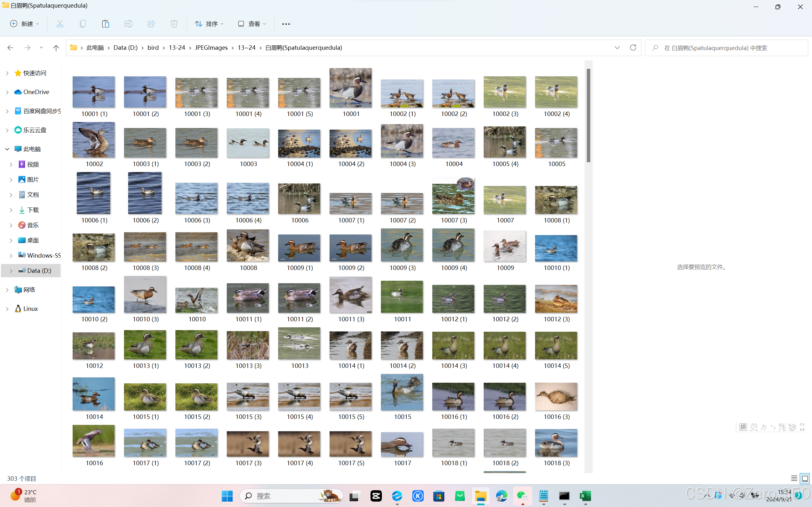Switch to details list view in status bar
This screenshot has height=507, width=812.
pos(794,478)
